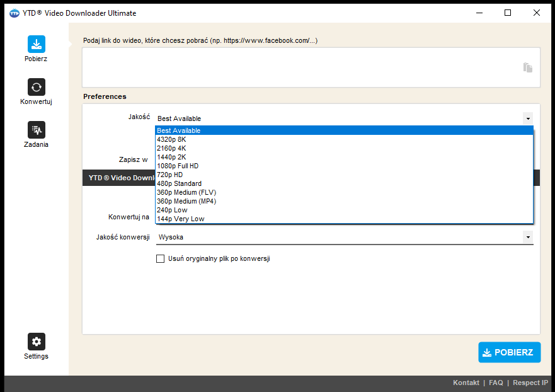Click into the video URL input box
The height and width of the screenshot is (392, 555).
(311, 67)
